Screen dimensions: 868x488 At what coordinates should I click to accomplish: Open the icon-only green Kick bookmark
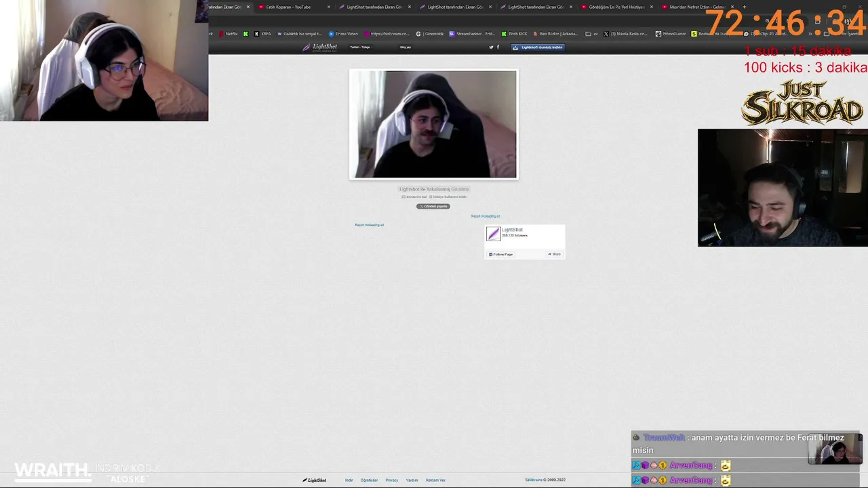click(x=245, y=34)
